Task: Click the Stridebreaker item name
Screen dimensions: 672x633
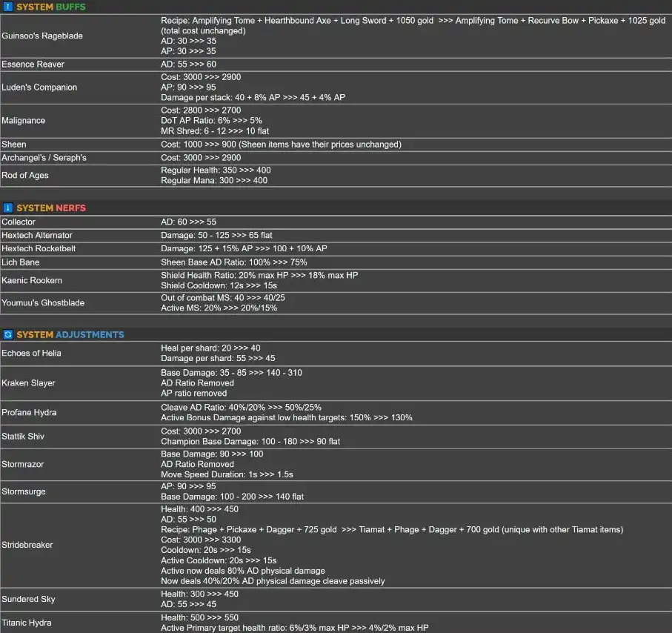Action: tap(27, 545)
